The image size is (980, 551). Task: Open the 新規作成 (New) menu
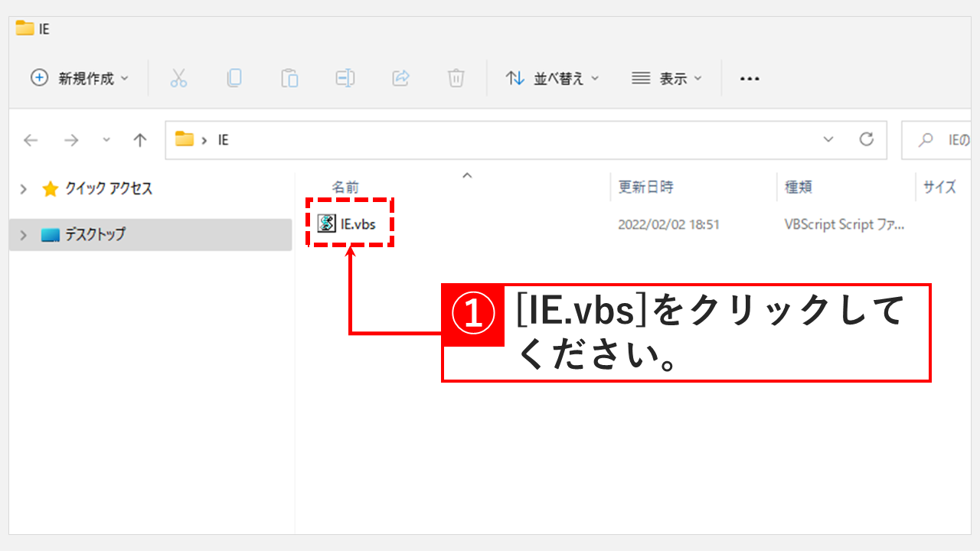[x=80, y=78]
